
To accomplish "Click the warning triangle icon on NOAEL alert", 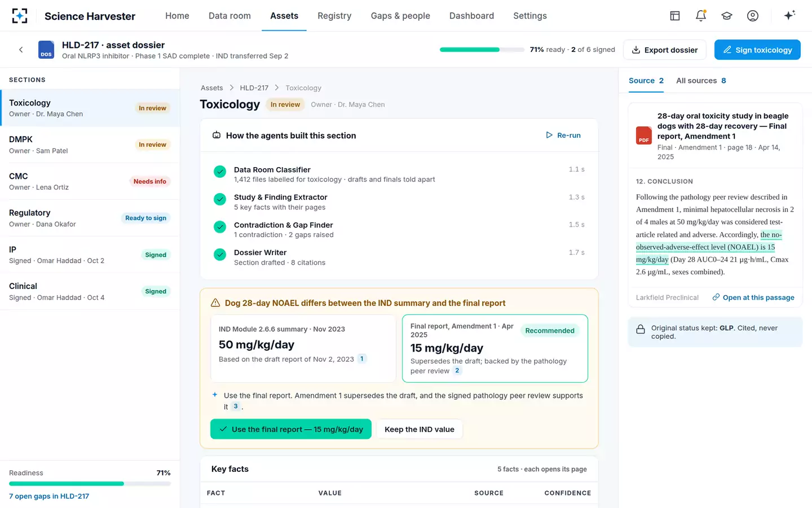I will [x=215, y=303].
